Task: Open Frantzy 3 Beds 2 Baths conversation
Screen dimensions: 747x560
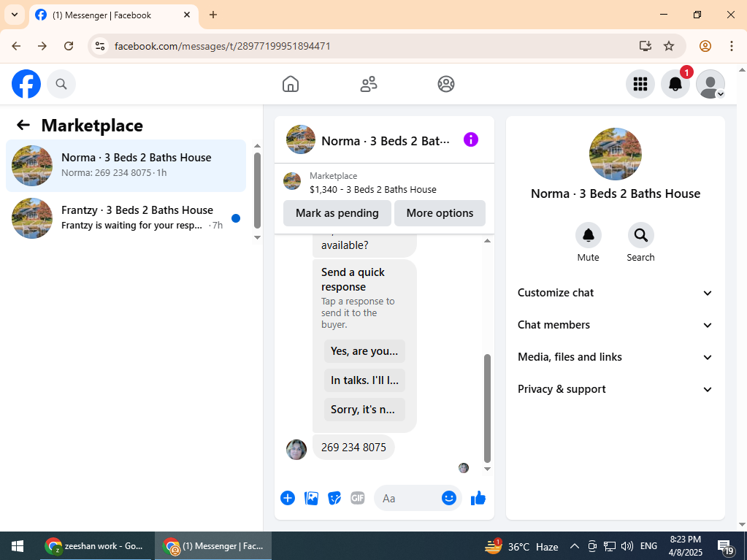Action: tap(126, 218)
